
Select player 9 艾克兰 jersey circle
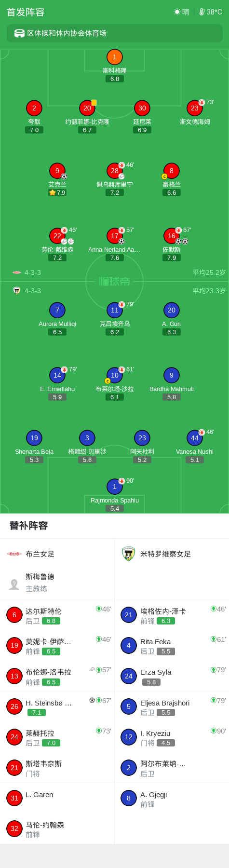point(57,171)
